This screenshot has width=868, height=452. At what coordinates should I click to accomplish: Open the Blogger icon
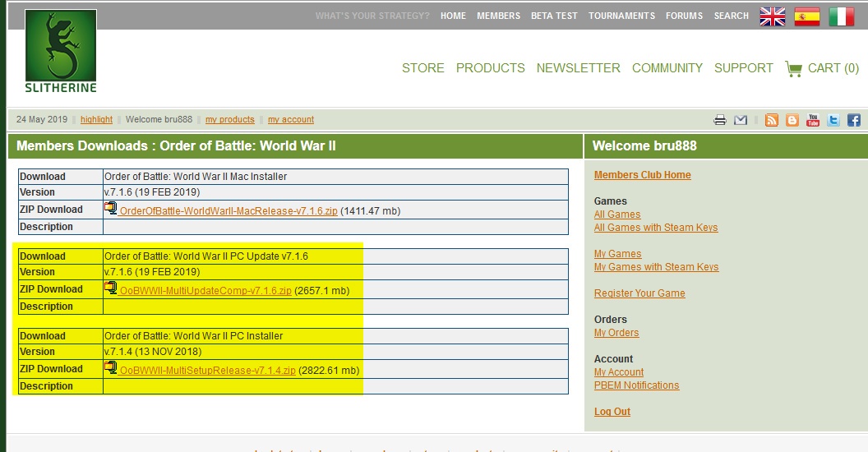(792, 119)
